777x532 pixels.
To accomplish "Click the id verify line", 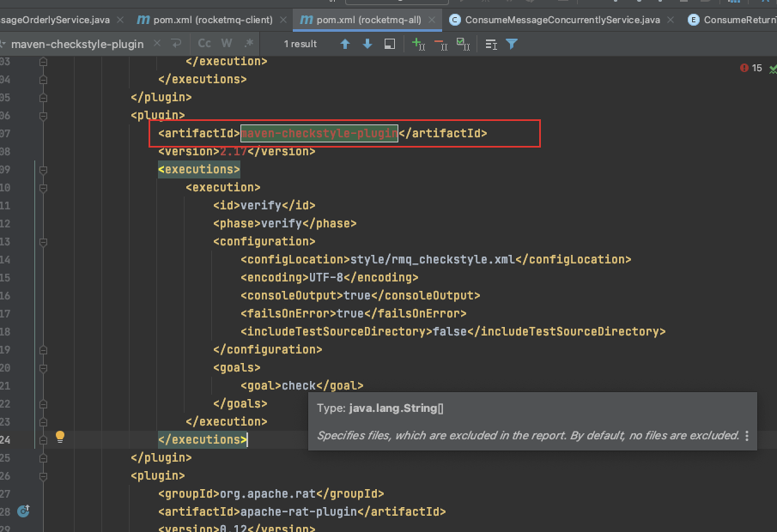I will point(264,206).
